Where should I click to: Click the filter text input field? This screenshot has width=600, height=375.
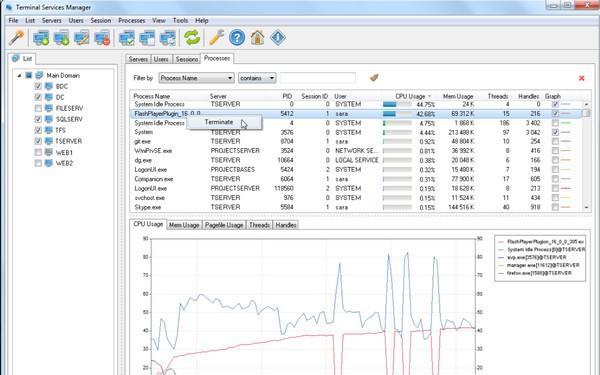tap(318, 78)
